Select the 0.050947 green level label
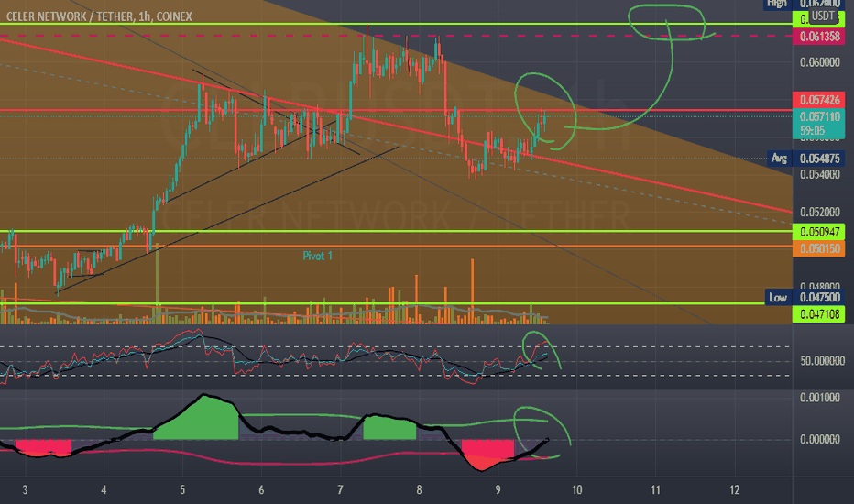 (x=819, y=232)
